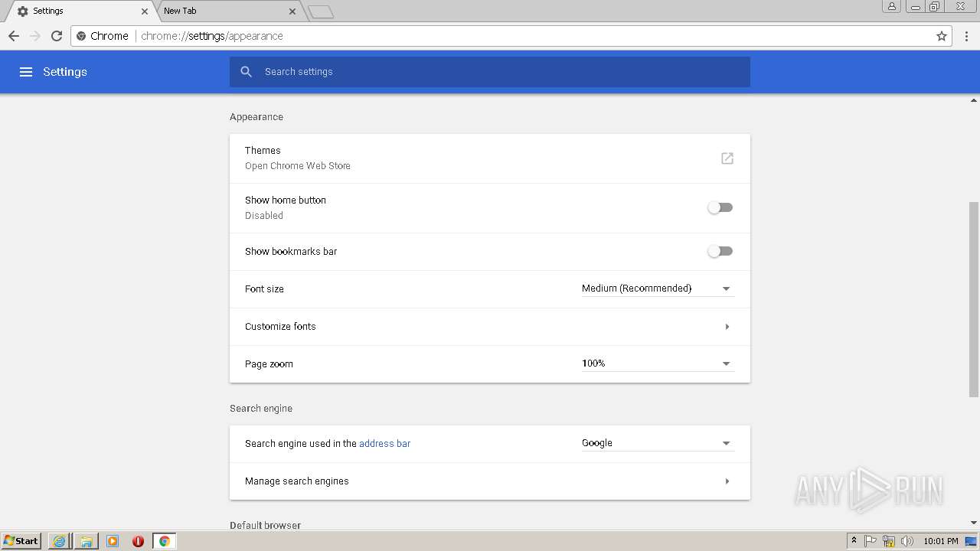
Task: Open the Settings hamburger menu
Action: click(x=26, y=72)
